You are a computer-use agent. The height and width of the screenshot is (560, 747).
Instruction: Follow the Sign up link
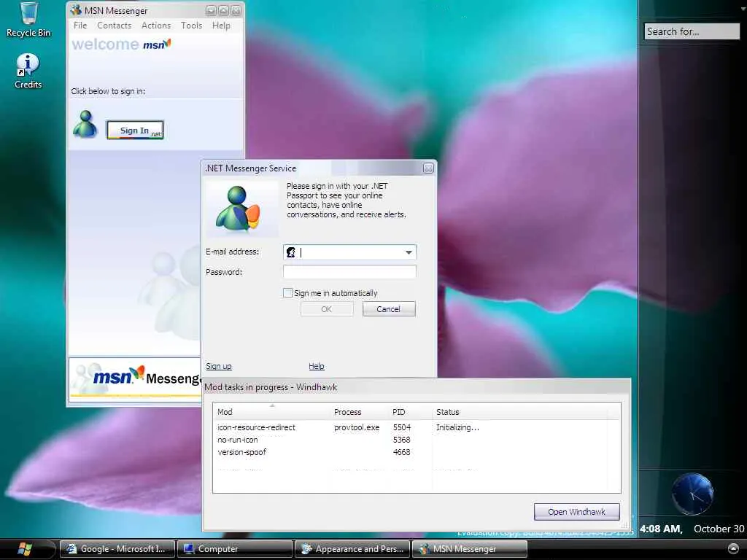click(x=219, y=366)
